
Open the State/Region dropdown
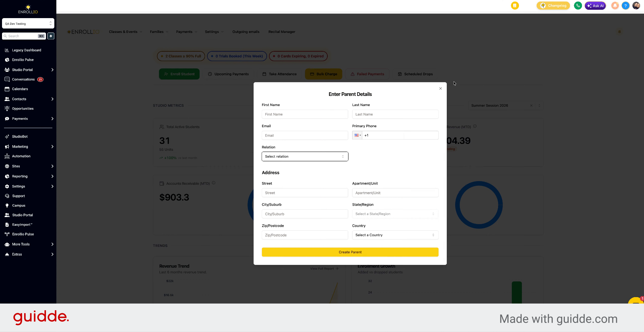[x=395, y=214]
